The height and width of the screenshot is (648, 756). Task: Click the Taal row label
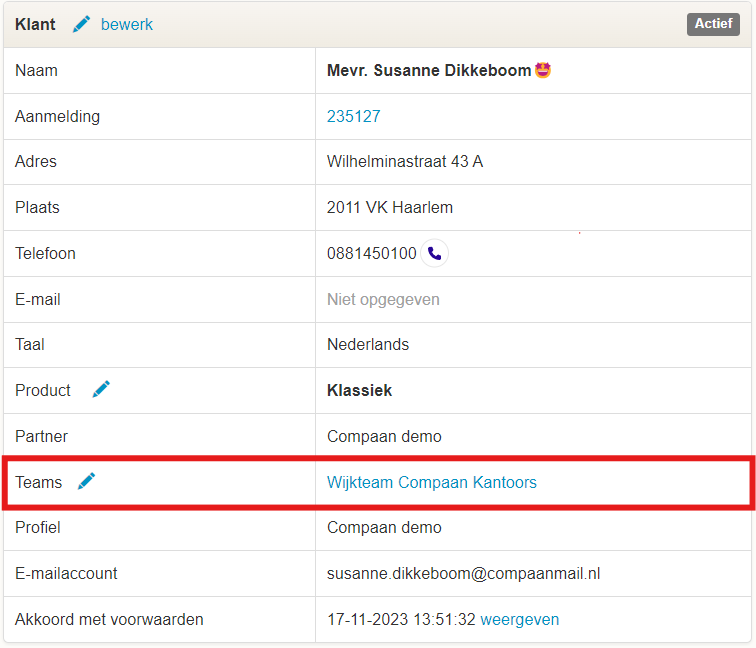coord(29,344)
